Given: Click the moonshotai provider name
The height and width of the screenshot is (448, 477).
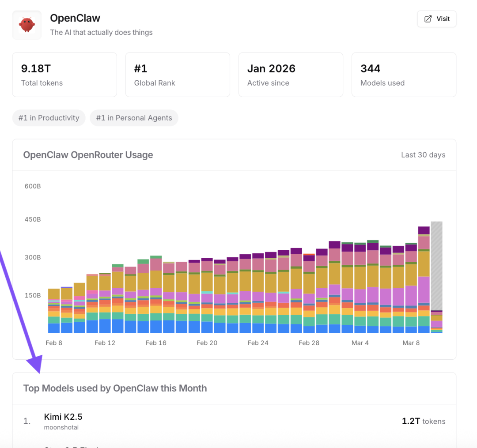Looking at the screenshot, I should 61,427.
